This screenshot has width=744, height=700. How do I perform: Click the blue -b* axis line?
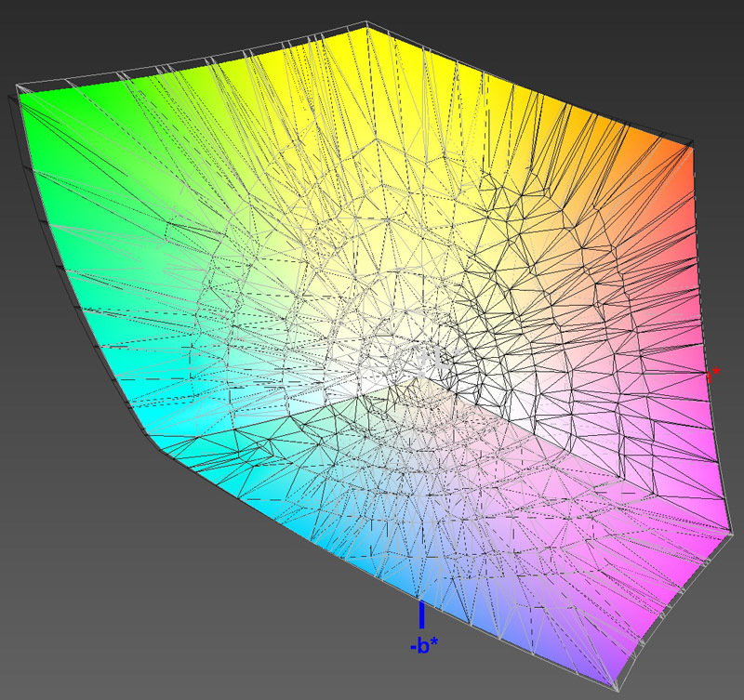(x=421, y=614)
